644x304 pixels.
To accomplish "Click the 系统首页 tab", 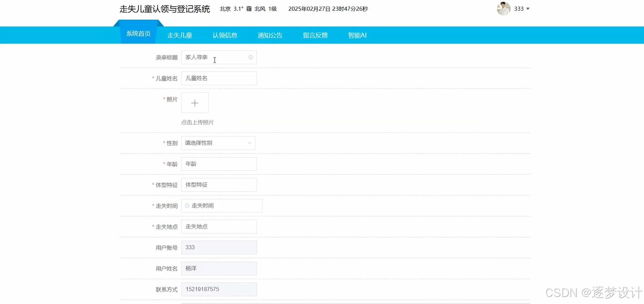I will click(x=138, y=34).
